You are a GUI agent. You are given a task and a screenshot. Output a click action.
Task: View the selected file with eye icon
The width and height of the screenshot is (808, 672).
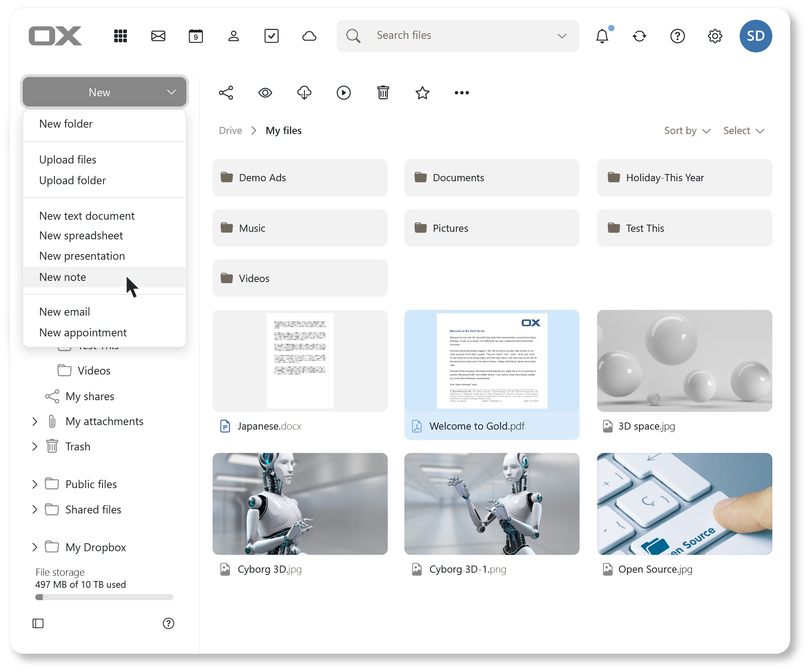(x=265, y=93)
